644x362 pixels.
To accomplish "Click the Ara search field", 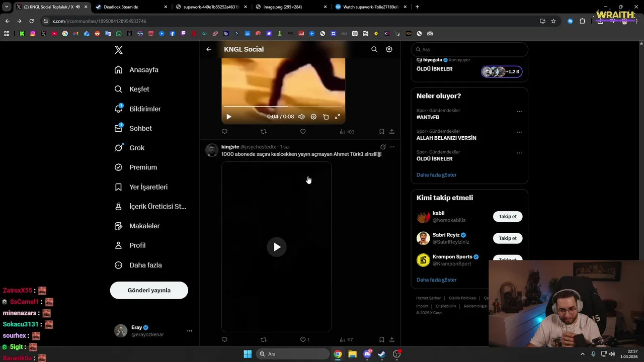I will (469, 50).
